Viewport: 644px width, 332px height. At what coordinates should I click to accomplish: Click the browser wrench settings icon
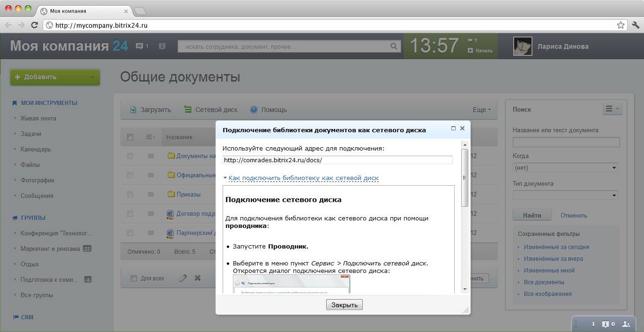(636, 25)
